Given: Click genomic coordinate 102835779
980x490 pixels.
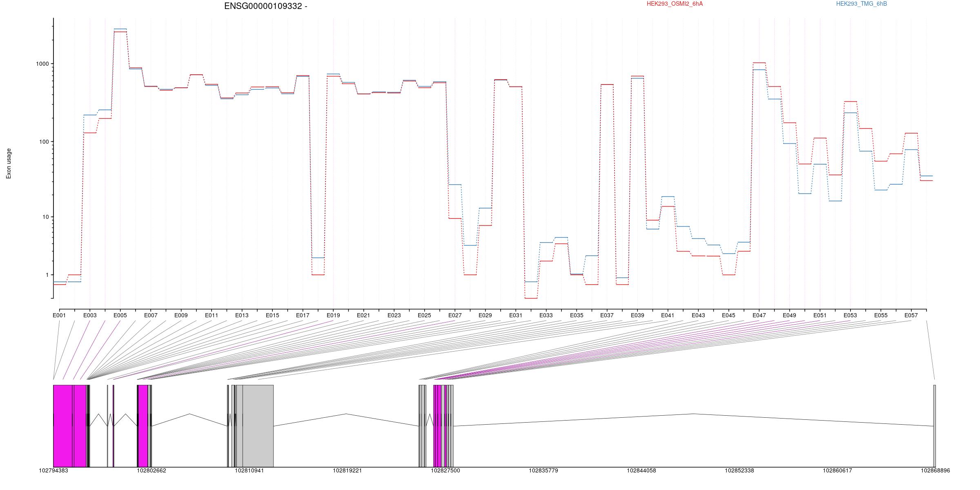Looking at the screenshot, I should pos(543,470).
